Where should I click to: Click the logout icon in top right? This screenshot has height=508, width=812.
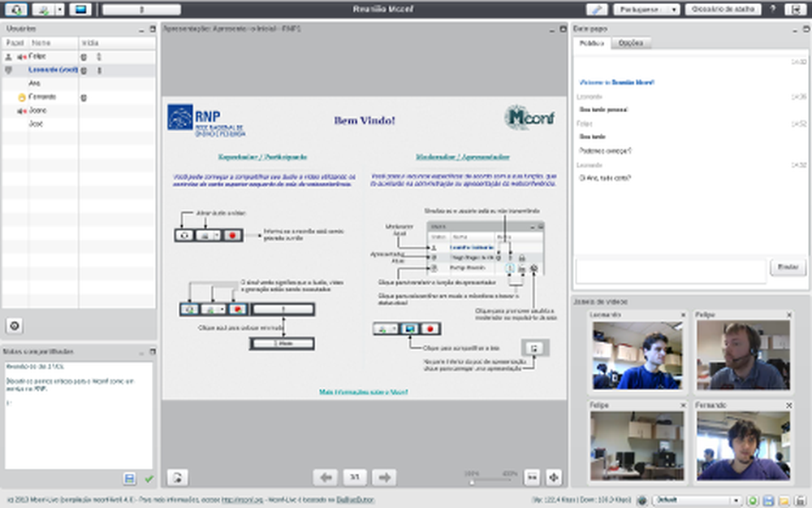[x=795, y=9]
